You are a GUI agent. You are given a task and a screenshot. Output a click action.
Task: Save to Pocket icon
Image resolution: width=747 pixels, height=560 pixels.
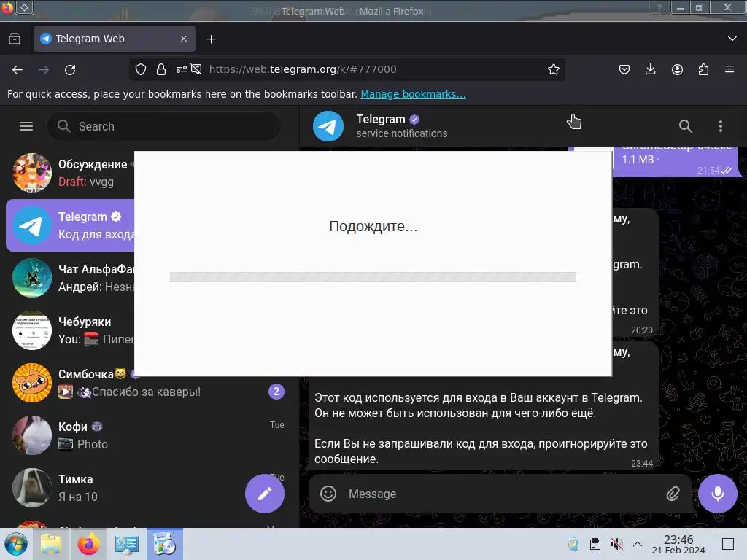point(624,69)
